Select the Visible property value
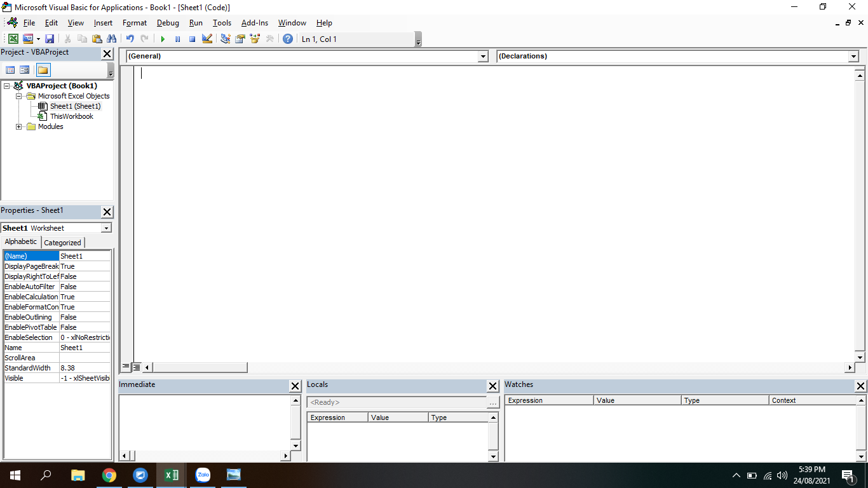This screenshot has width=868, height=488. point(85,378)
